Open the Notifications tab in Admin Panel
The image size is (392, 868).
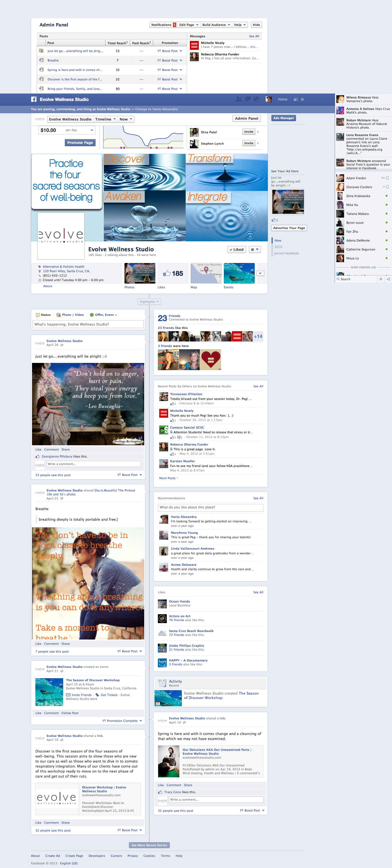163,25
